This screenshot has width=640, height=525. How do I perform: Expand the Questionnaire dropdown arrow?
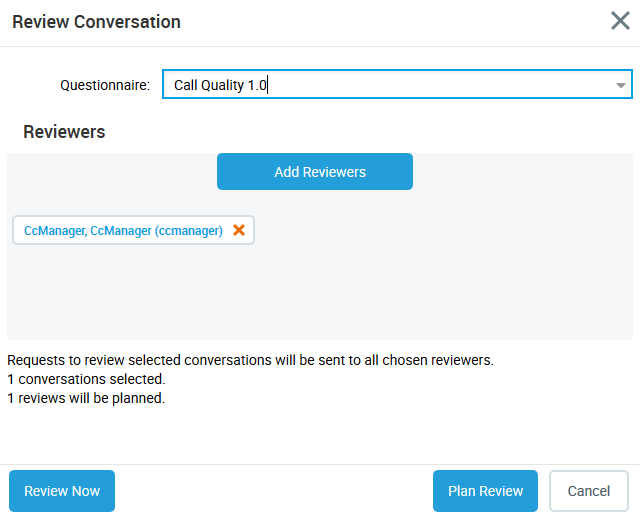621,85
